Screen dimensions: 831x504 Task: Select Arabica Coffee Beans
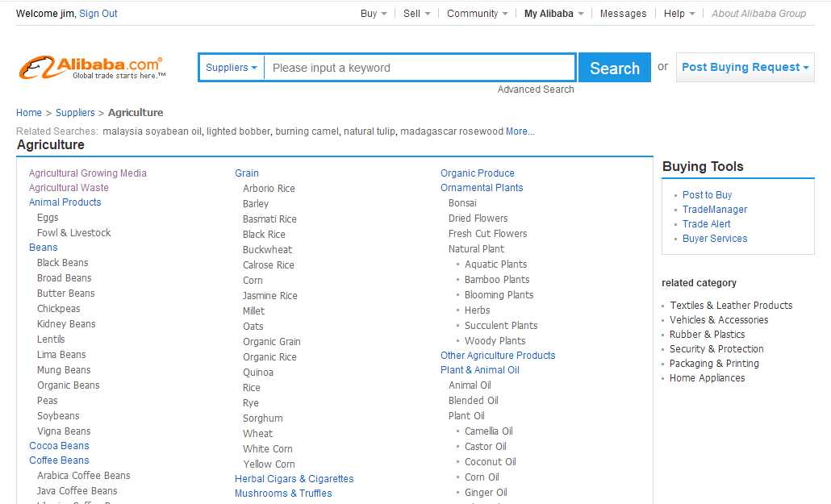tap(83, 476)
